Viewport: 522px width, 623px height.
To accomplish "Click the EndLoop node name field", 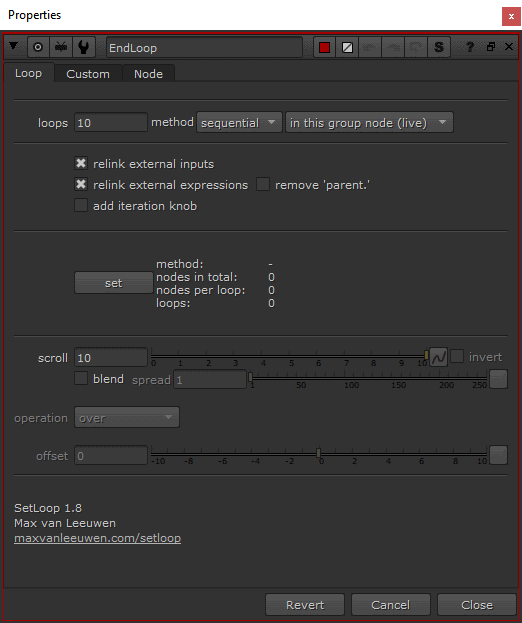I will (x=204, y=48).
